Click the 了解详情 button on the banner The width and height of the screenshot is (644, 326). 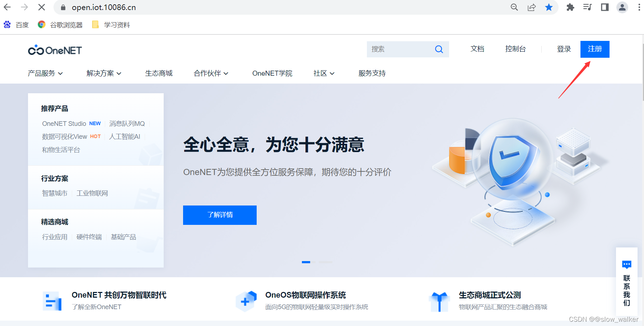pyautogui.click(x=219, y=215)
